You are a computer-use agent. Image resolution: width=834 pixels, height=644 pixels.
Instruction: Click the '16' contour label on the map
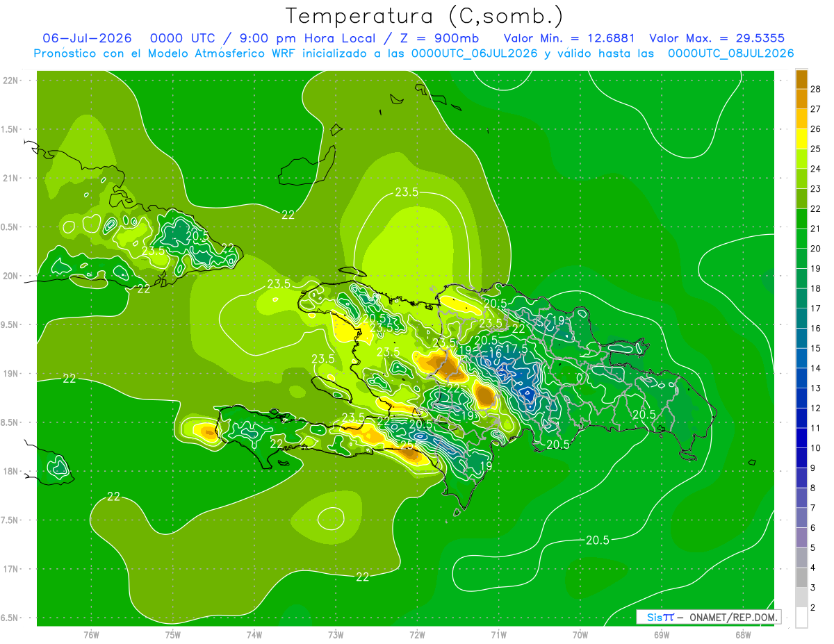pos(495,353)
